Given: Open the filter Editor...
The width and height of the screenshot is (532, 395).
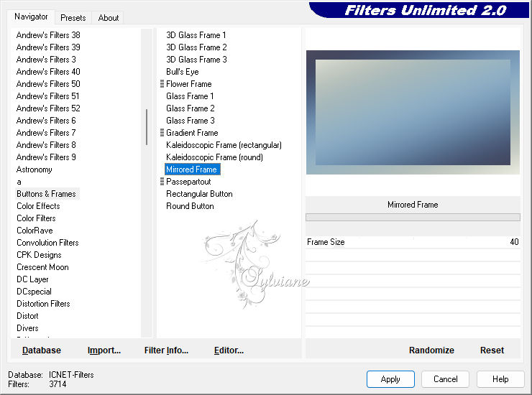Looking at the screenshot, I should click(229, 350).
